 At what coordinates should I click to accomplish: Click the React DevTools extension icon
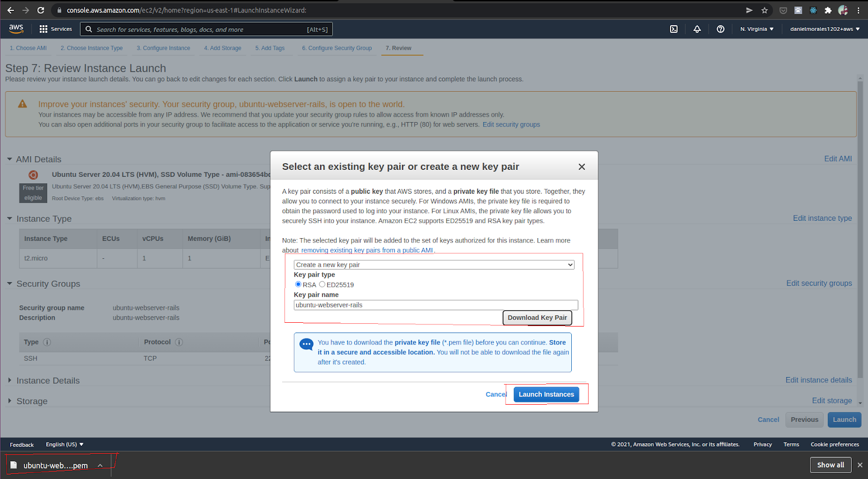(x=813, y=10)
